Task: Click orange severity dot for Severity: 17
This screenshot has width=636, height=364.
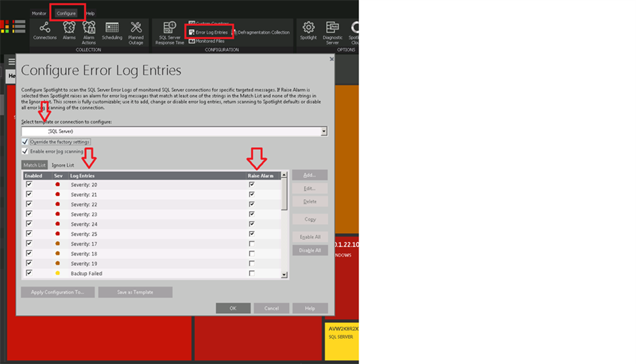Action: point(58,244)
